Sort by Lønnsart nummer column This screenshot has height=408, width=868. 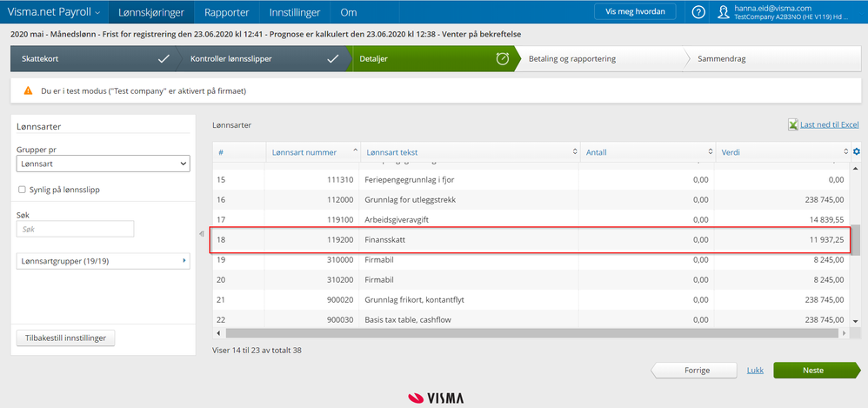[312, 152]
